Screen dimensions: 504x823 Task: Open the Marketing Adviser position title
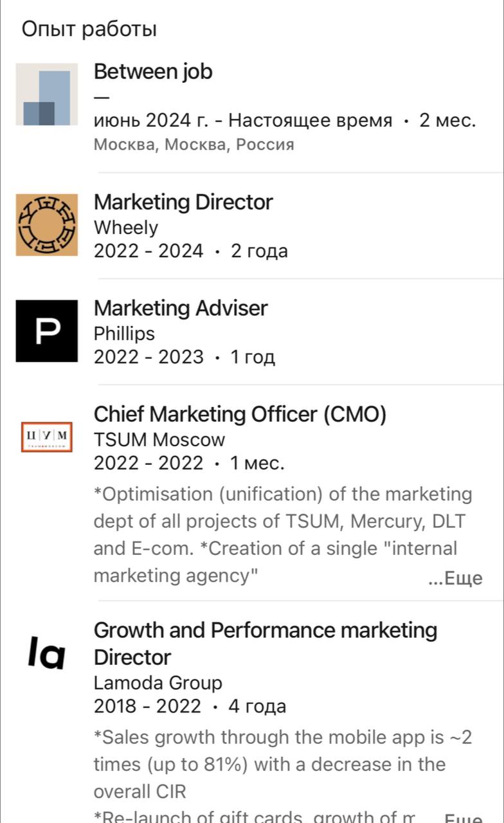click(181, 308)
